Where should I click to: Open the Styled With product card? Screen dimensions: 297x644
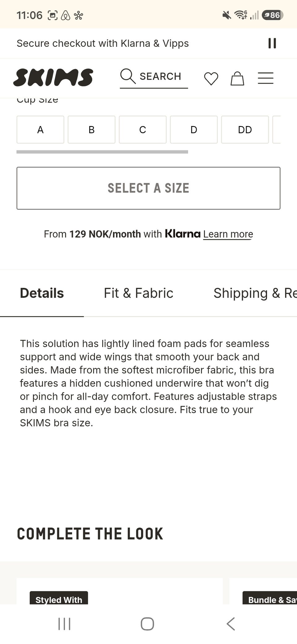coord(119,591)
